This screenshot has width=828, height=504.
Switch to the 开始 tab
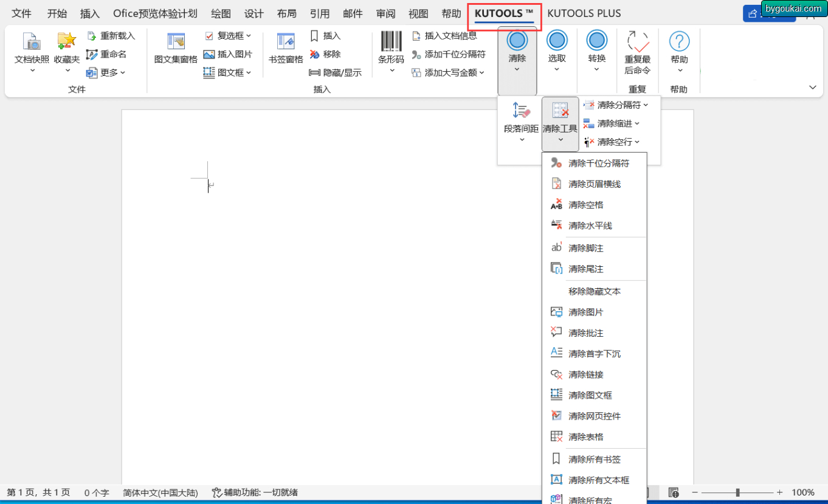point(57,13)
